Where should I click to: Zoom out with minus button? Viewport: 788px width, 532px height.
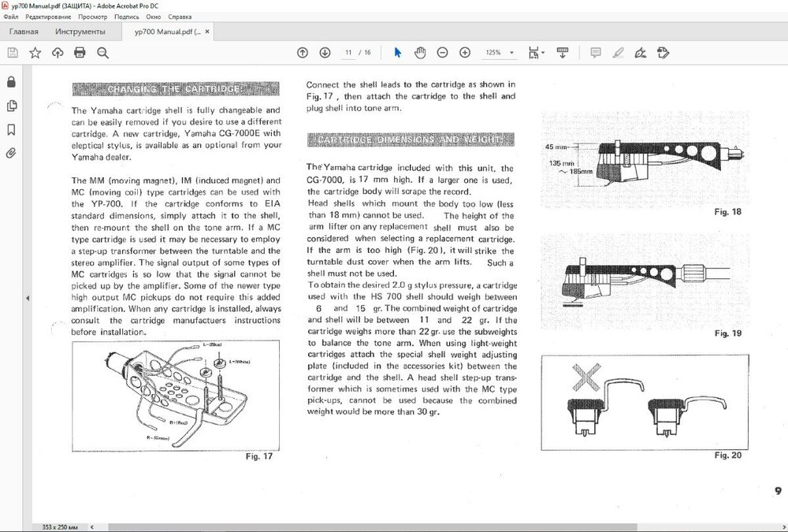point(442,52)
